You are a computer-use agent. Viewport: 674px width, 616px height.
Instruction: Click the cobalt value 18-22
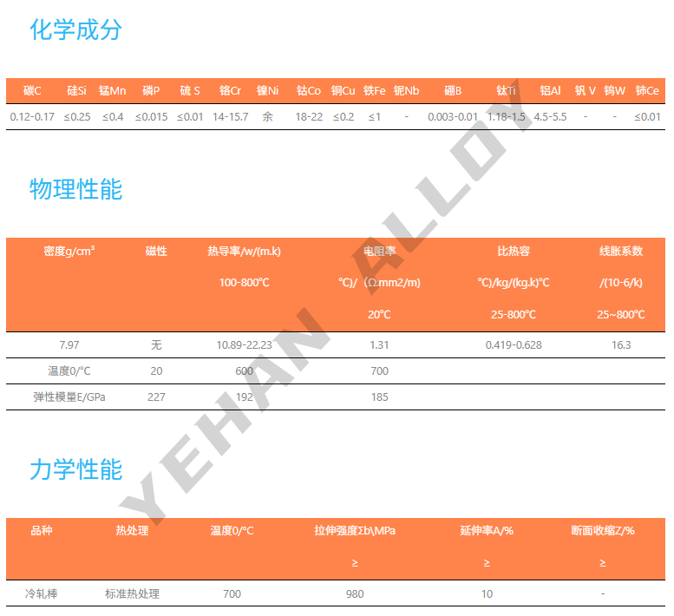309,117
